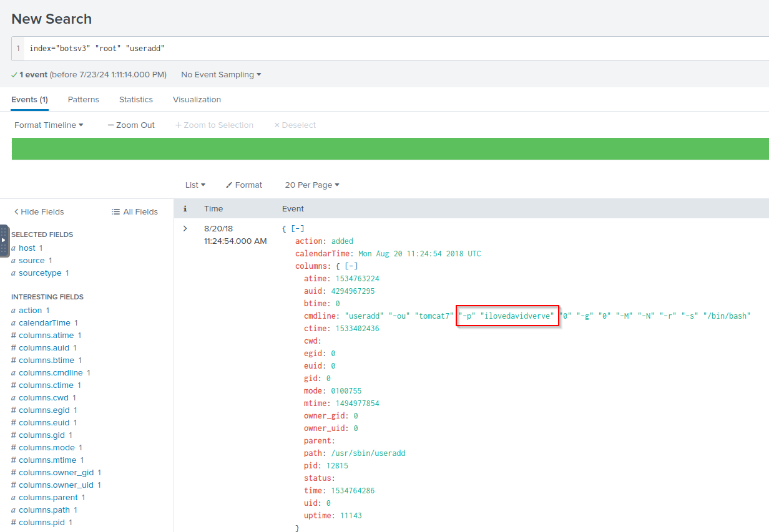Change 20 Per Page setting

[x=312, y=185]
